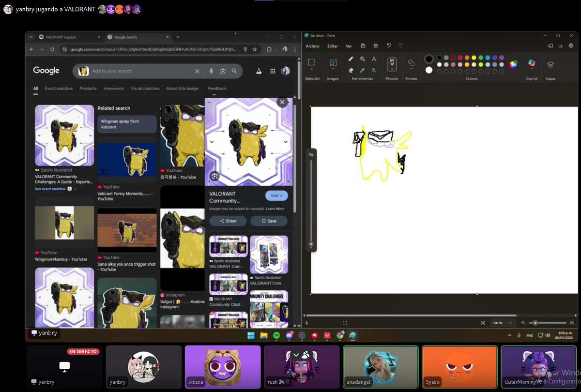Open the edit colors wheel in Paint

pyautogui.click(x=513, y=64)
